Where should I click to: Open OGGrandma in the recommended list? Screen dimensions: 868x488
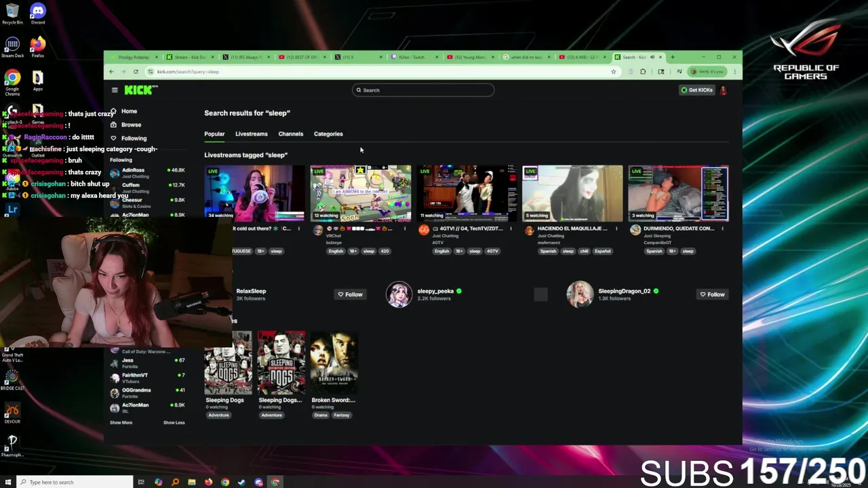click(x=148, y=393)
